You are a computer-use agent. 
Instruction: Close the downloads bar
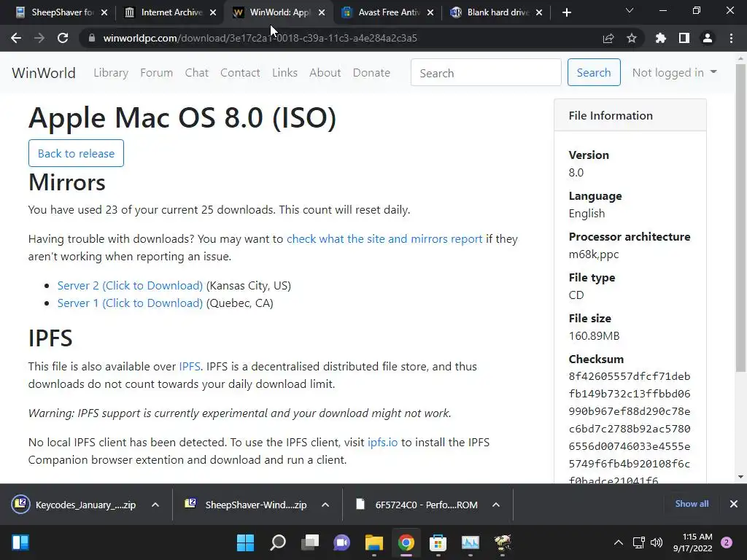[734, 504]
